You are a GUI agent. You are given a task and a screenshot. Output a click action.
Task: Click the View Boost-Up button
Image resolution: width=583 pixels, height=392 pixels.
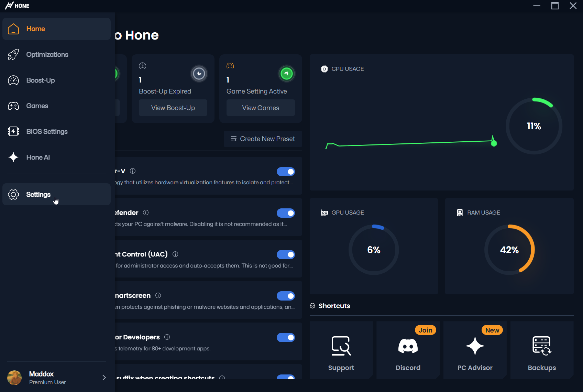pyautogui.click(x=173, y=108)
